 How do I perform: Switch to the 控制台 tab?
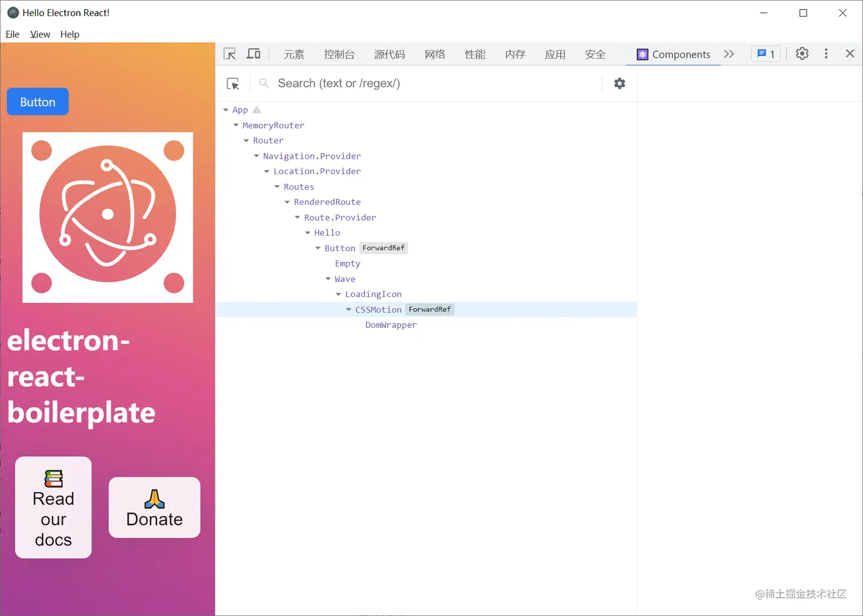click(339, 54)
